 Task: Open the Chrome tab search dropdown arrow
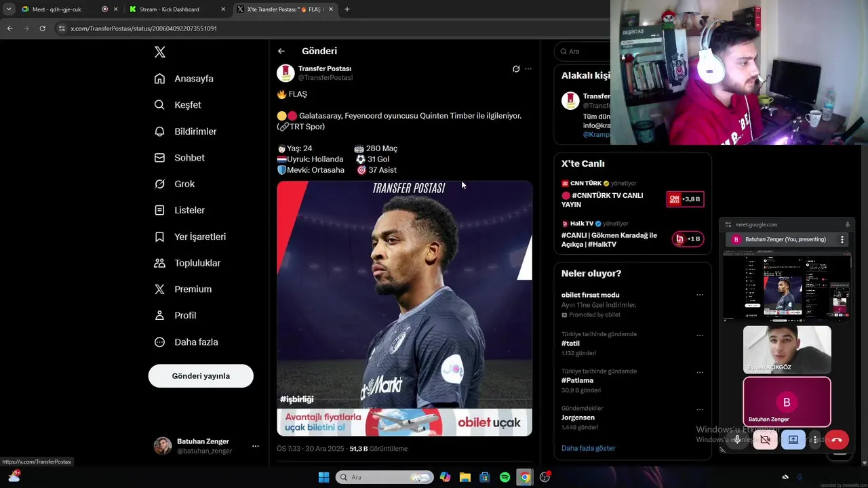tap(8, 9)
